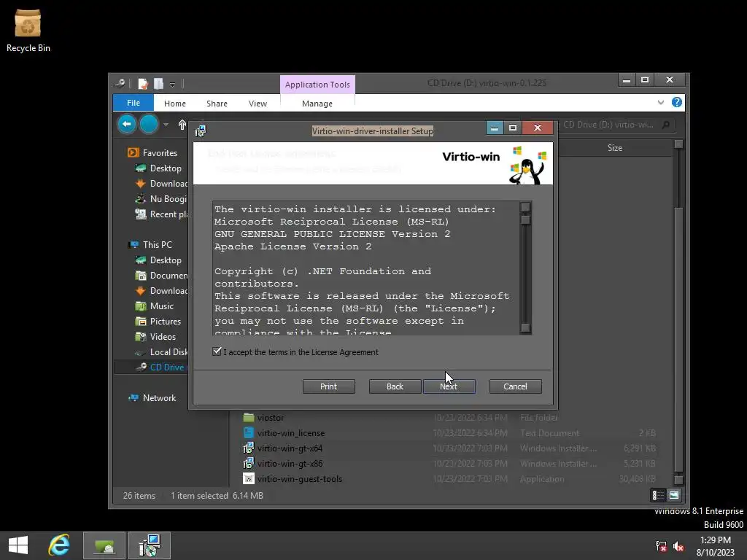Open recent locations dropdown arrow
The width and height of the screenshot is (747, 560).
pos(166,125)
